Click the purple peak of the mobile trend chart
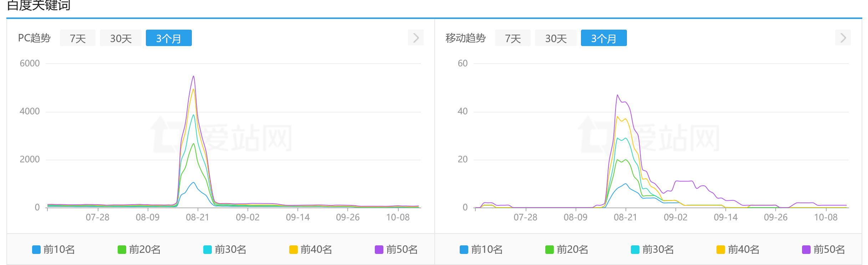Image resolution: width=868 pixels, height=265 pixels. pyautogui.click(x=617, y=95)
